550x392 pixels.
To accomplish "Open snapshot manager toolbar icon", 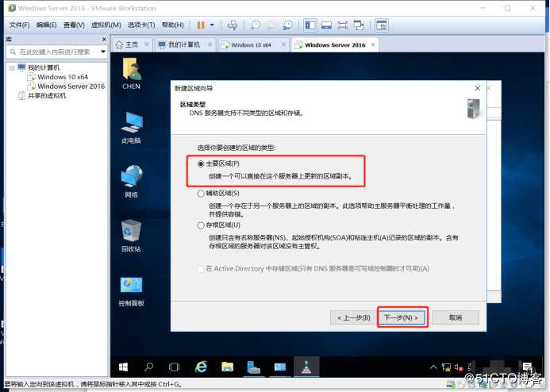I will 287,25.
